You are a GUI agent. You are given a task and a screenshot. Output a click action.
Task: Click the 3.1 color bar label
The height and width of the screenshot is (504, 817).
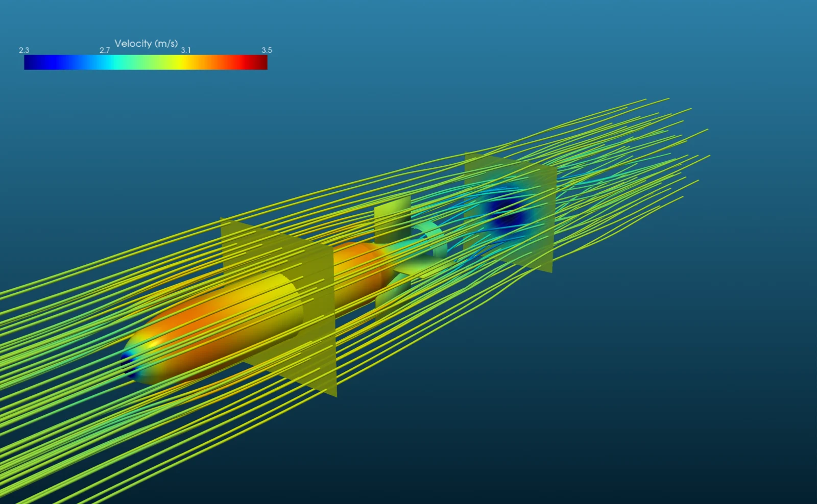[186, 50]
